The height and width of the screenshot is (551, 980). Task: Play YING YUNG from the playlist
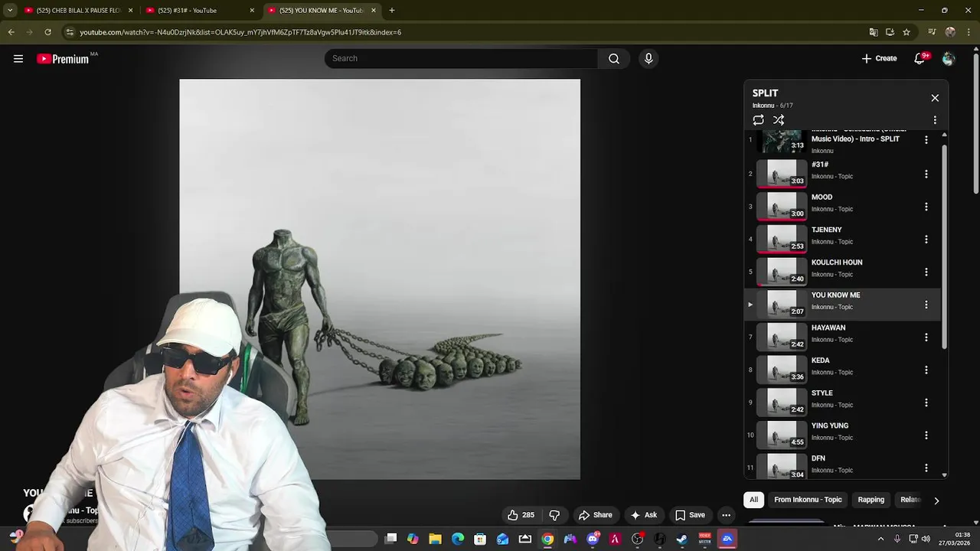pyautogui.click(x=842, y=435)
